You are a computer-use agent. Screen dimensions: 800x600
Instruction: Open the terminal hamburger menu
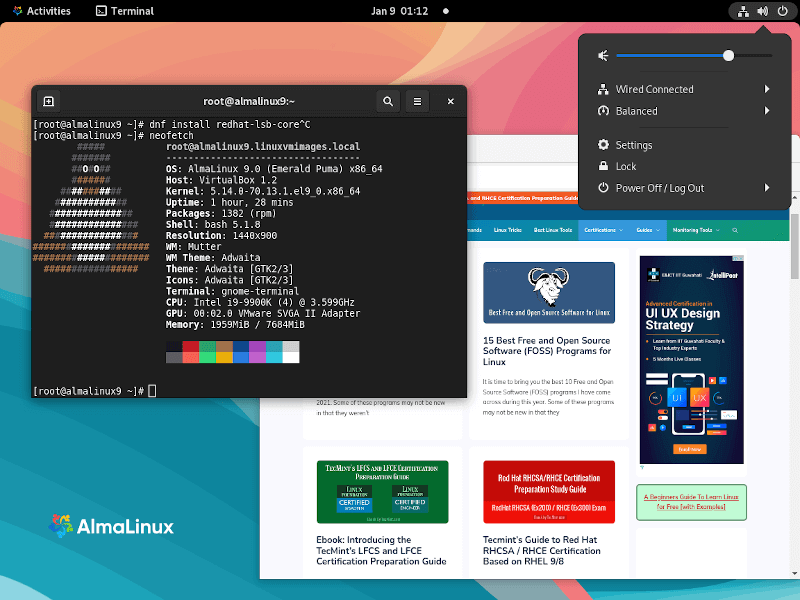(418, 101)
